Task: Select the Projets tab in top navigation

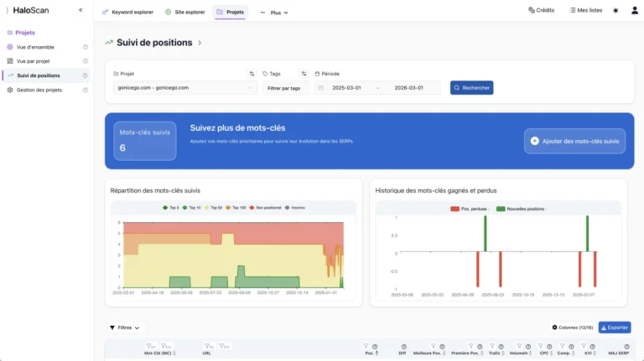Action: tap(230, 13)
